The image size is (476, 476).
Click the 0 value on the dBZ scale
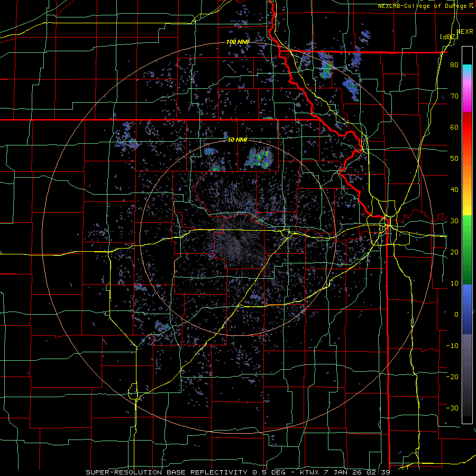456,315
